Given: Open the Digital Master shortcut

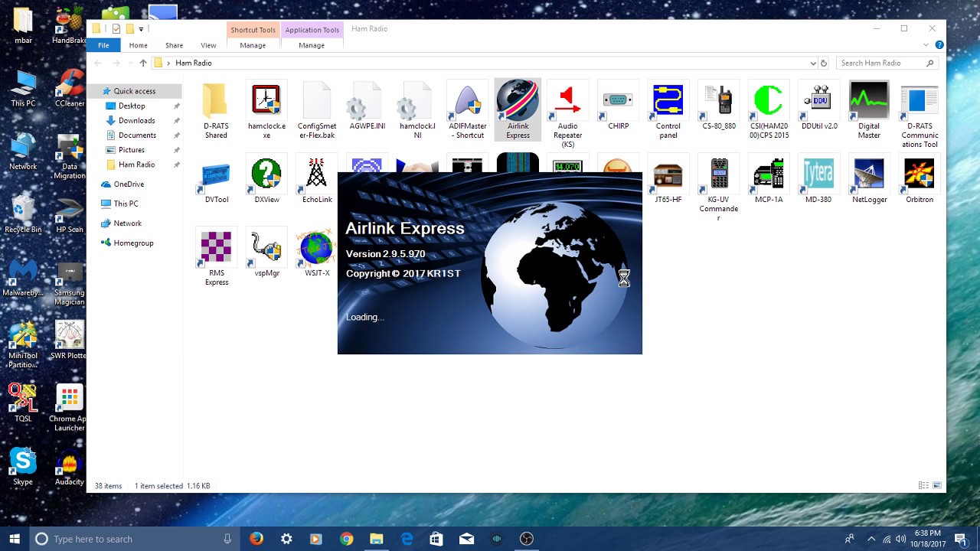Looking at the screenshot, I should pyautogui.click(x=869, y=111).
